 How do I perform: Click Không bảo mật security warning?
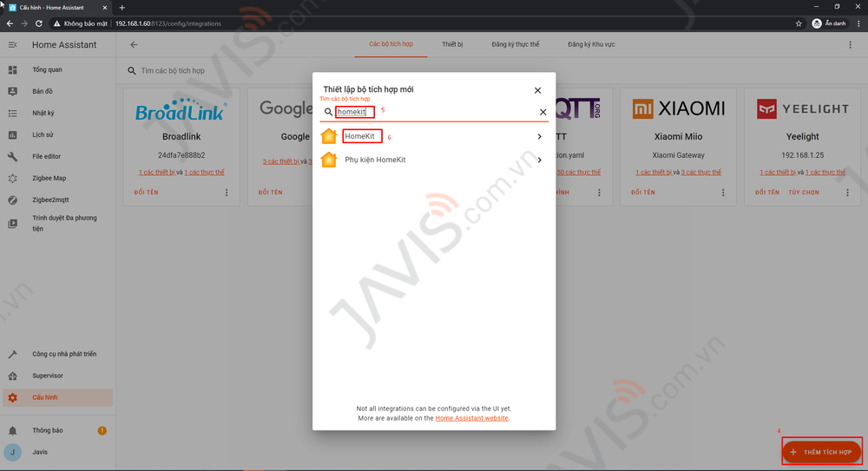(81, 23)
